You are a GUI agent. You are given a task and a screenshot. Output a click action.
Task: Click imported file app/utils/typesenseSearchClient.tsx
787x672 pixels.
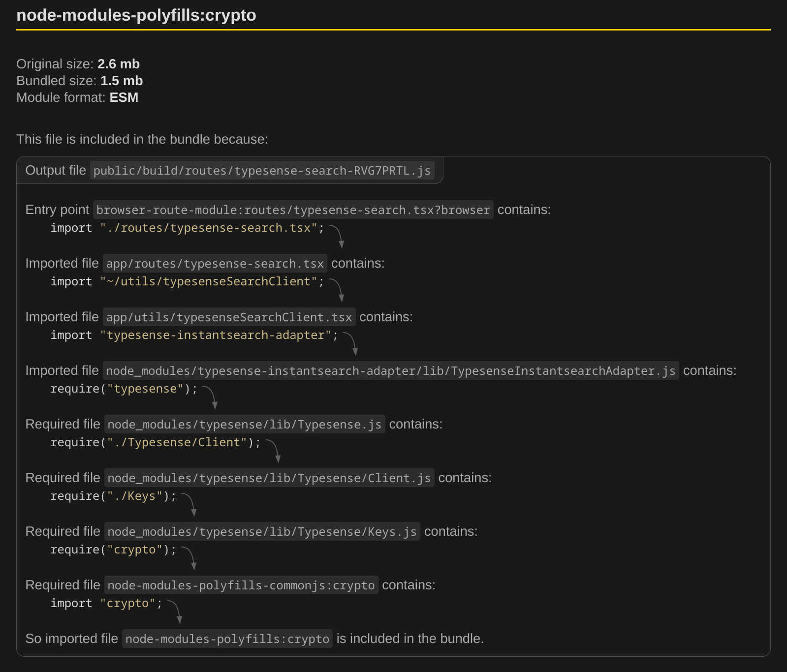[x=229, y=317]
